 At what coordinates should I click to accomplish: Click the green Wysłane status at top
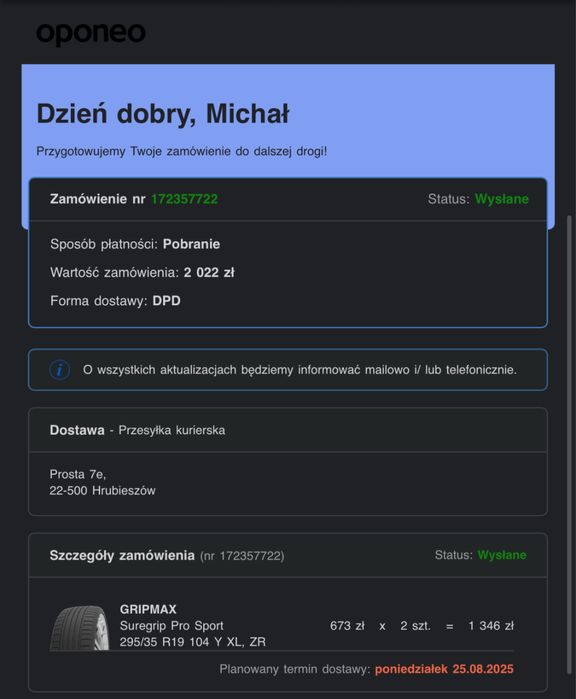[x=502, y=199]
